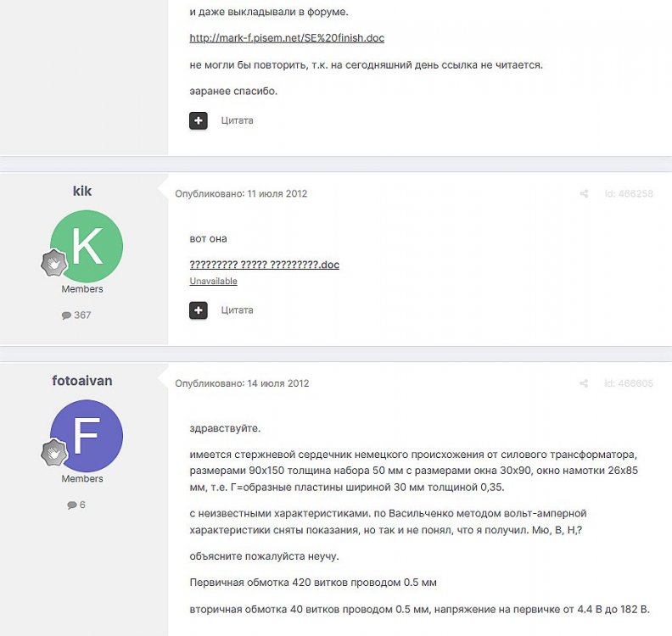Click the plus icon in kik's post
Image resolution: width=672 pixels, height=636 pixels.
(x=198, y=310)
